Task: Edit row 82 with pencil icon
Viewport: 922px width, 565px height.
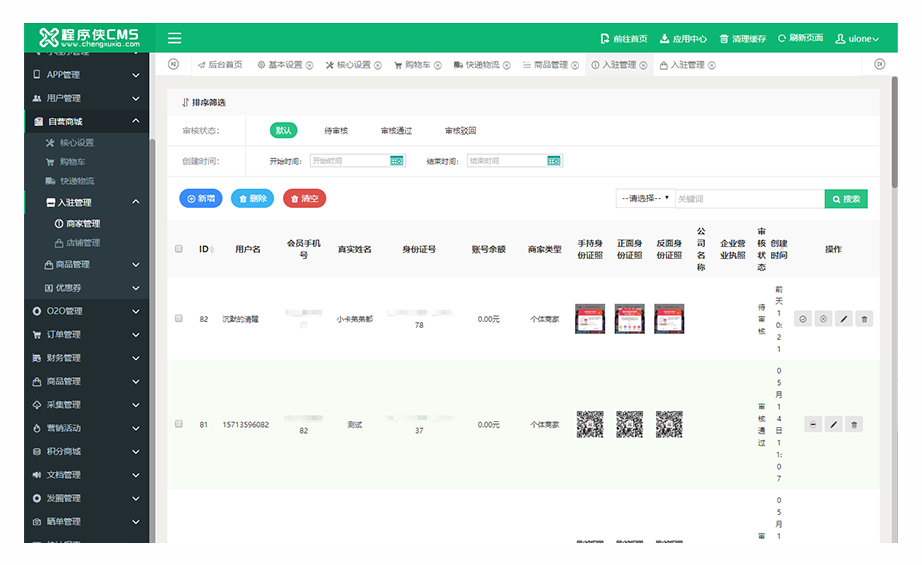Action: [844, 319]
